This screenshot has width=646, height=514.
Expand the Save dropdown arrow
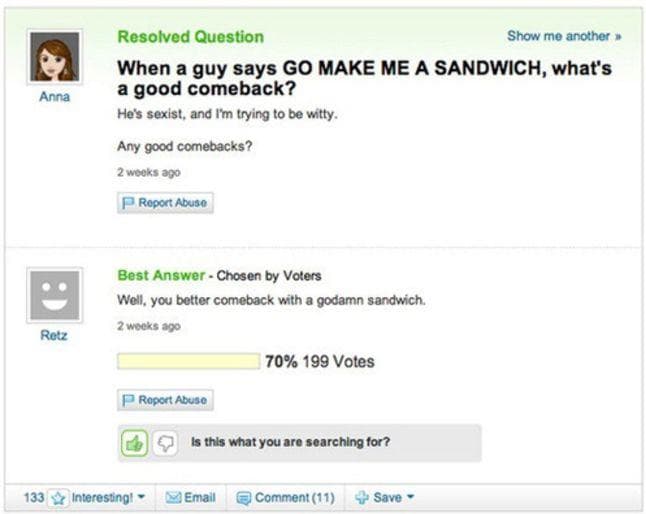pos(410,498)
